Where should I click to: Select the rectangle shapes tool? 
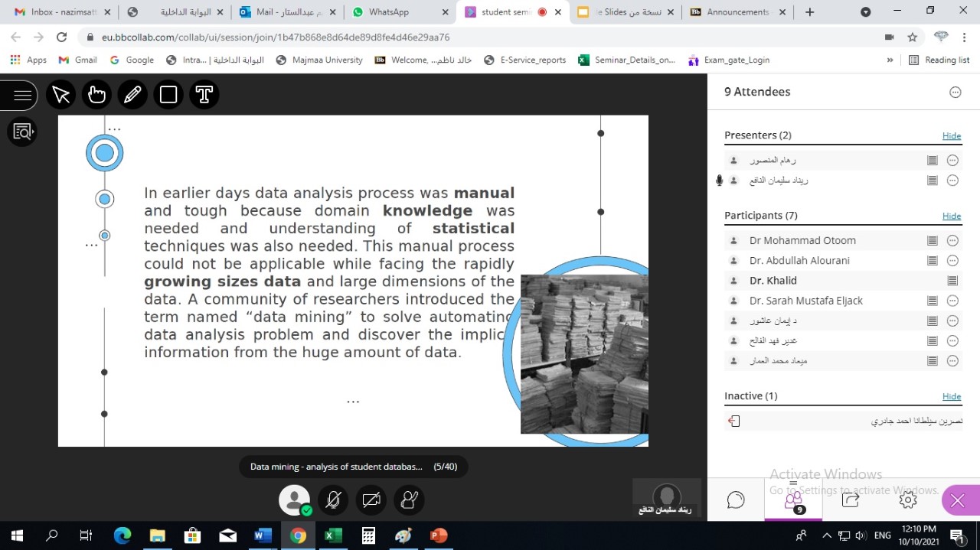coord(168,94)
